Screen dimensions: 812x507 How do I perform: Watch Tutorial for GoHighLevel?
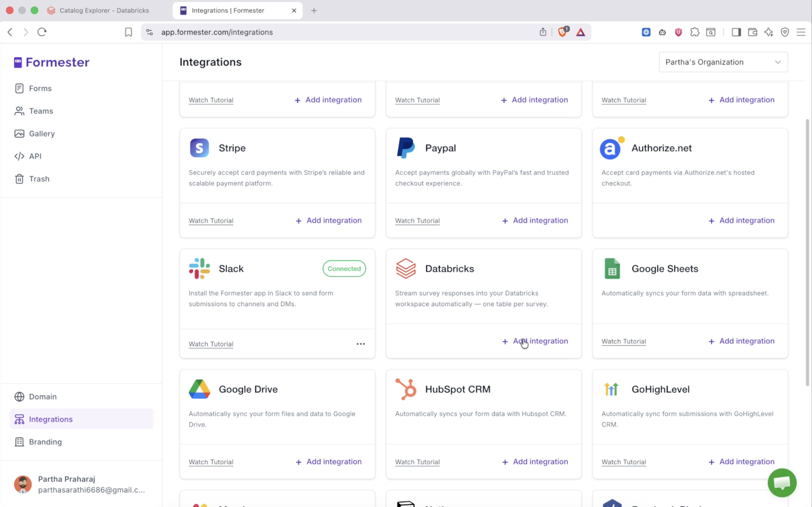[624, 462]
